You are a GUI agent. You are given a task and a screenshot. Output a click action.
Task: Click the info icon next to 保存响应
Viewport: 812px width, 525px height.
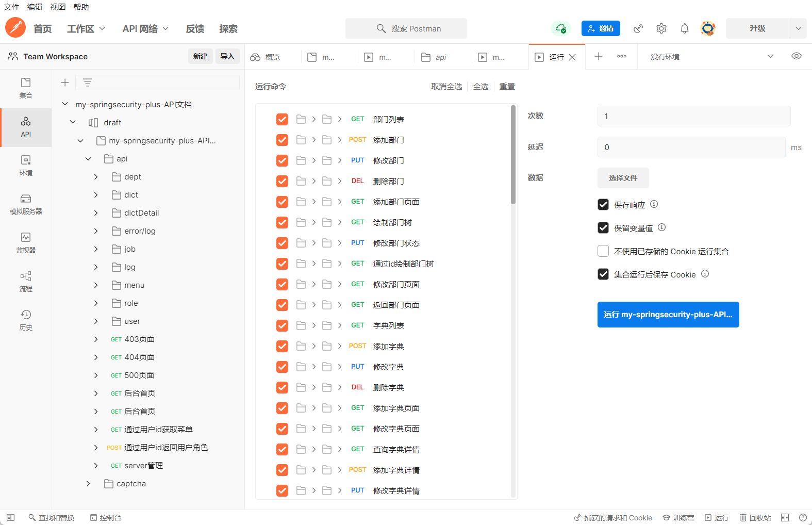pyautogui.click(x=654, y=204)
